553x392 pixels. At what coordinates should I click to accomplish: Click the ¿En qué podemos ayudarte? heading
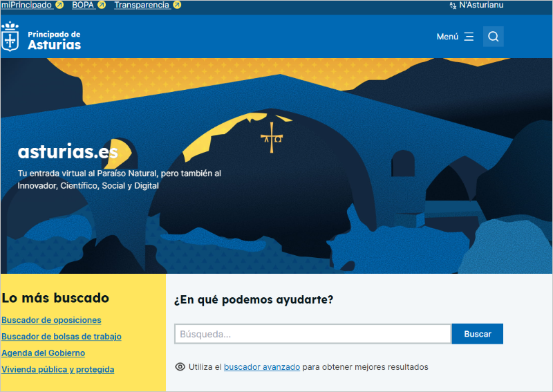[254, 299]
